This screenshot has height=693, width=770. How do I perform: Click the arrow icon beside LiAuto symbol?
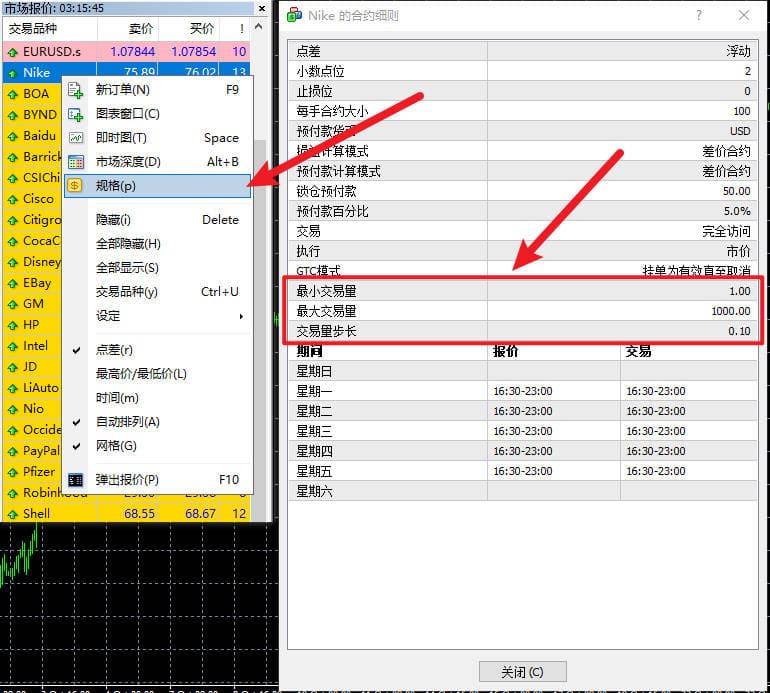click(x=13, y=388)
